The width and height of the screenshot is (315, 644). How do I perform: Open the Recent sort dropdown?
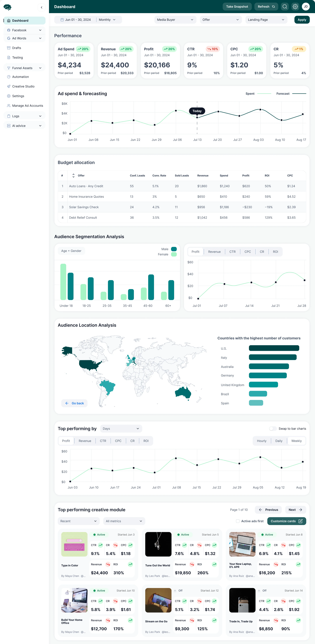click(x=79, y=521)
